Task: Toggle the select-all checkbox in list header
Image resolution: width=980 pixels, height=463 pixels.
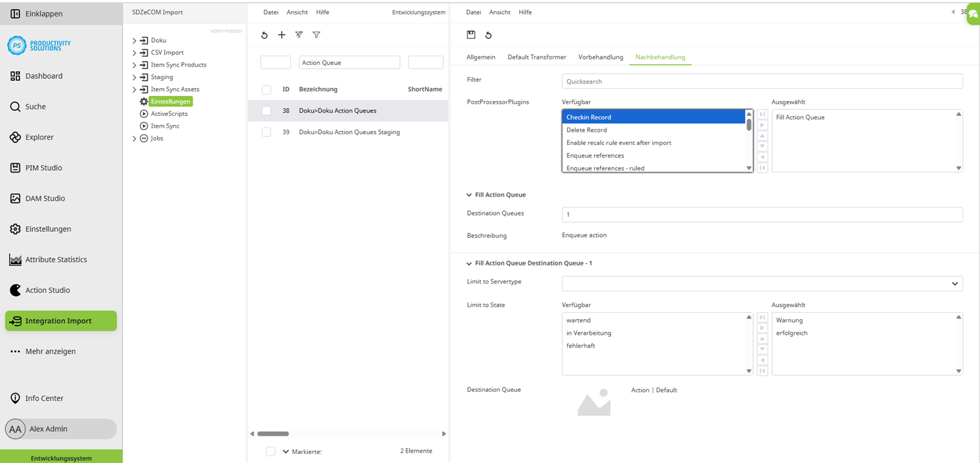Action: coord(266,89)
